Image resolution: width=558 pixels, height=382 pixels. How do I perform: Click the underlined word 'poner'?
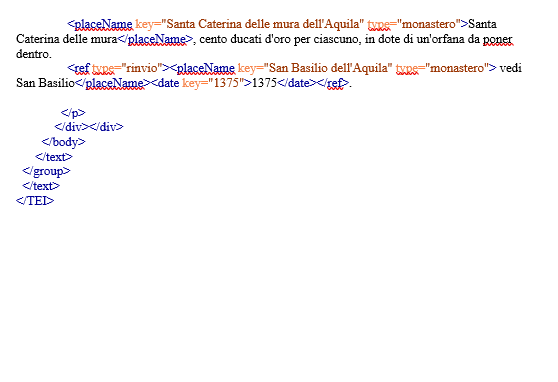tap(498, 39)
